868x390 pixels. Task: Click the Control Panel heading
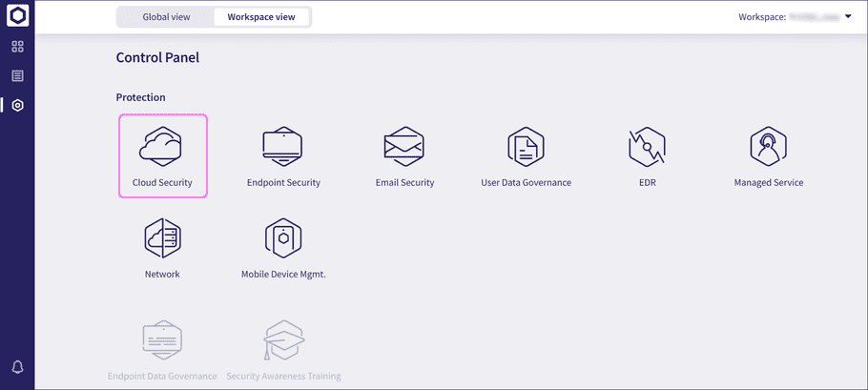pos(157,57)
